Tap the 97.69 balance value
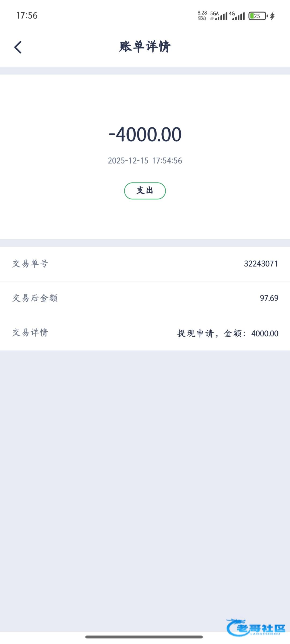 coord(269,298)
